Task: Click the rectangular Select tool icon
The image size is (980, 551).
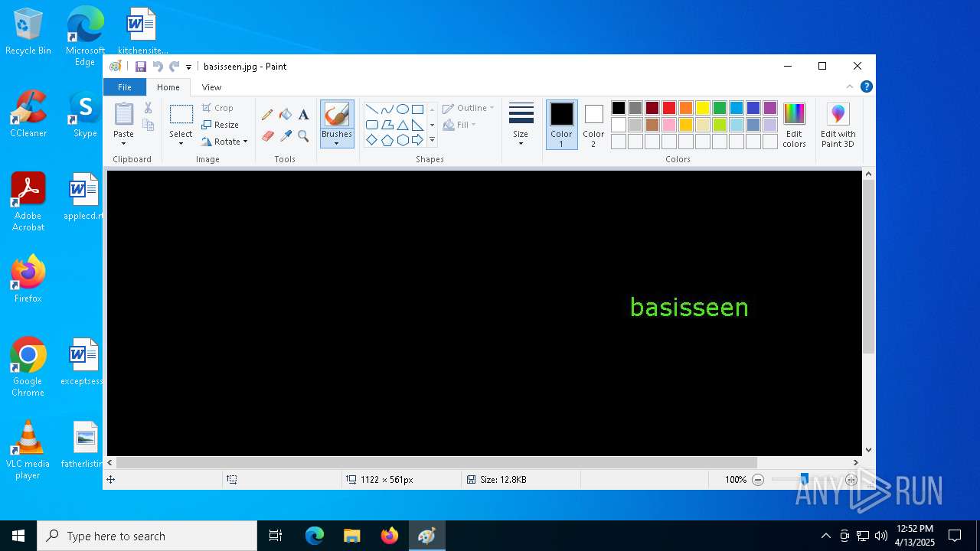Action: tap(181, 115)
